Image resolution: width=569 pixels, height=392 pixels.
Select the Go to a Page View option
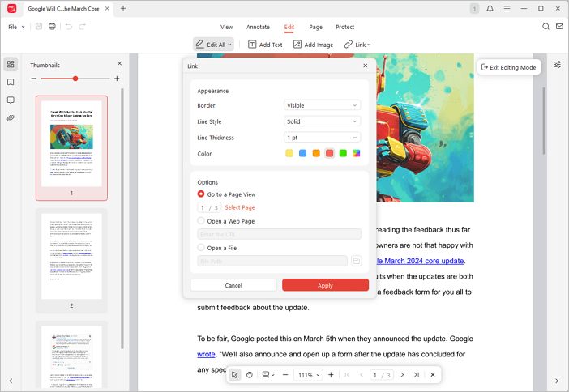click(x=201, y=194)
